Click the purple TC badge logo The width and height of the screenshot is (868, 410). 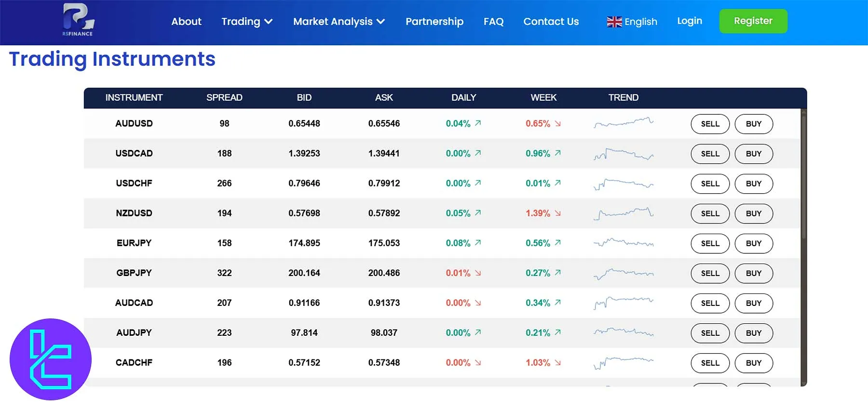pos(51,359)
